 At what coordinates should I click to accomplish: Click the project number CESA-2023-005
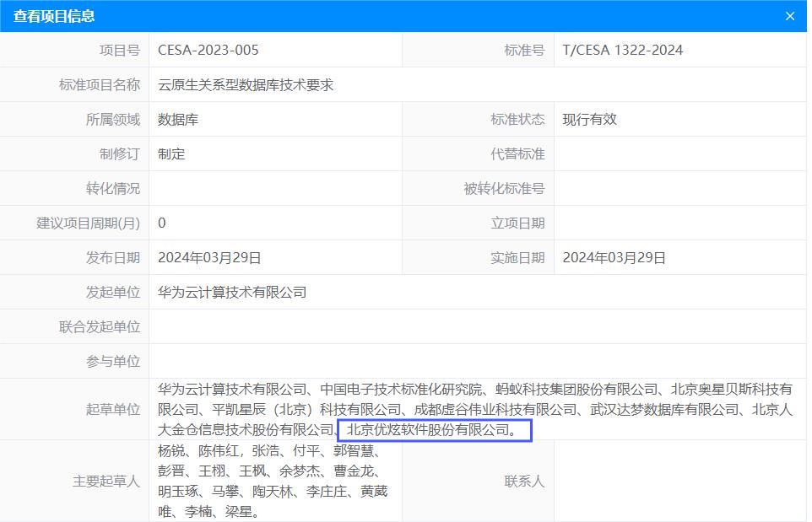tap(208, 50)
